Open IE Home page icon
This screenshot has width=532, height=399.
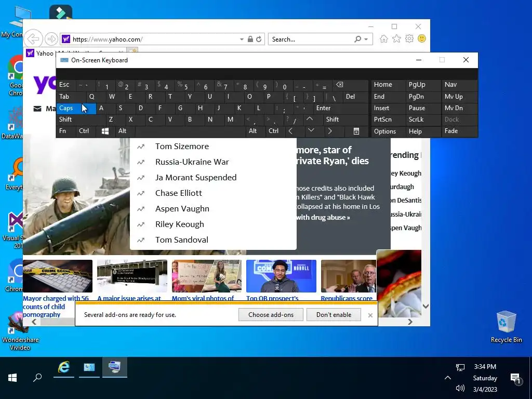[384, 38]
